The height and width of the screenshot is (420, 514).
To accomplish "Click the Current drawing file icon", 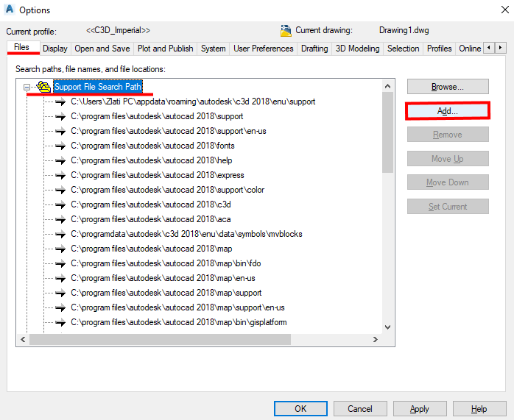I will pyautogui.click(x=286, y=30).
